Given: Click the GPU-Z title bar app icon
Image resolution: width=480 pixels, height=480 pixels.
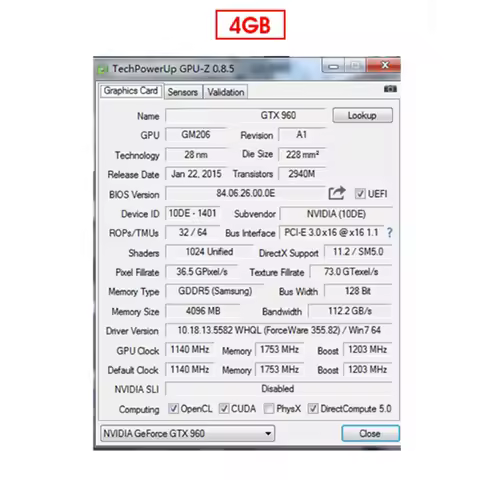Looking at the screenshot, I should click(x=103, y=69).
